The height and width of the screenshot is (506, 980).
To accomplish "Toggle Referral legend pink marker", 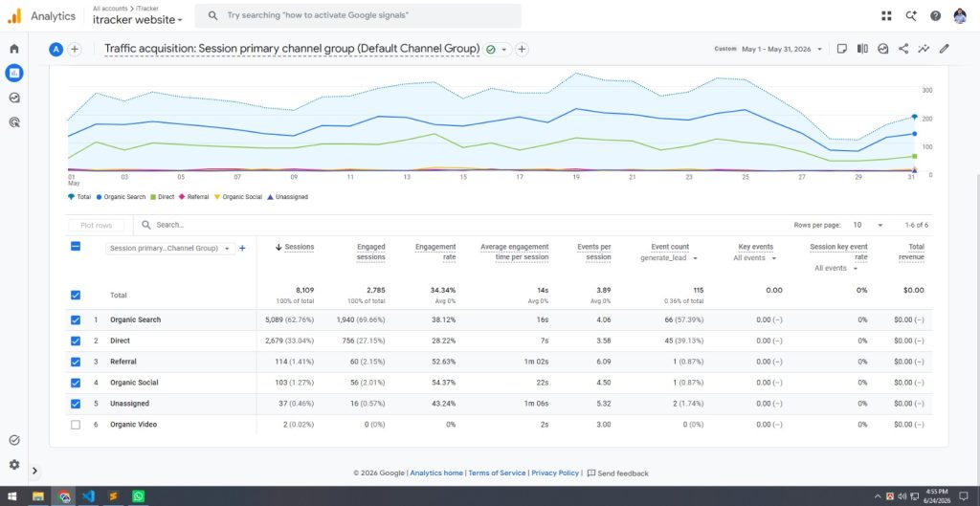I will tap(182, 197).
